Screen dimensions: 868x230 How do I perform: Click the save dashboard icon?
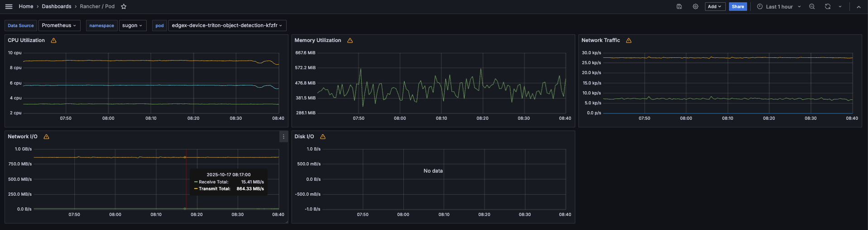679,6
